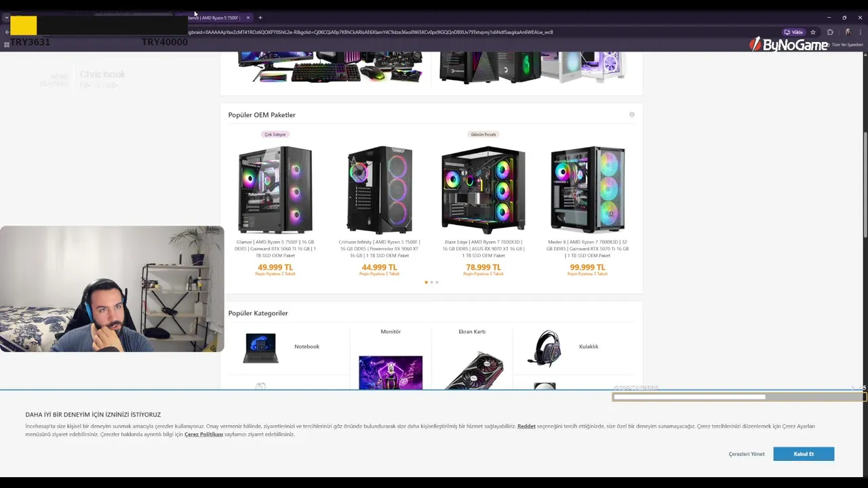The height and width of the screenshot is (488, 868).
Task: Click the Crimson Infinity product title
Action: click(x=379, y=249)
